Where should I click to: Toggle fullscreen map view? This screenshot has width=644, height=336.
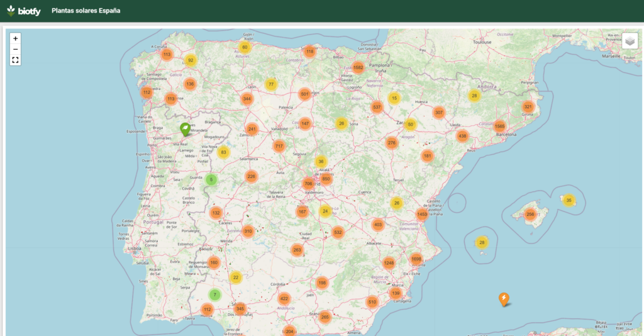pos(16,60)
